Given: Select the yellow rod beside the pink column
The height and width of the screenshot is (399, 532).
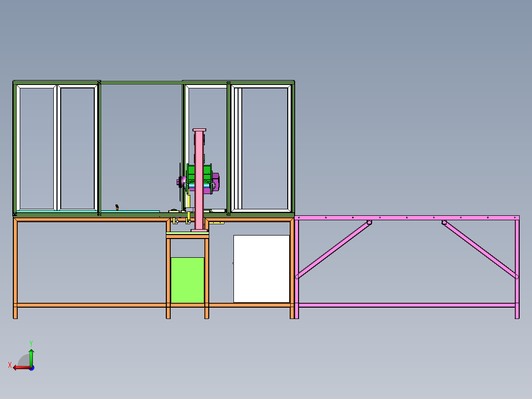Looking at the screenshot, I should [189, 201].
